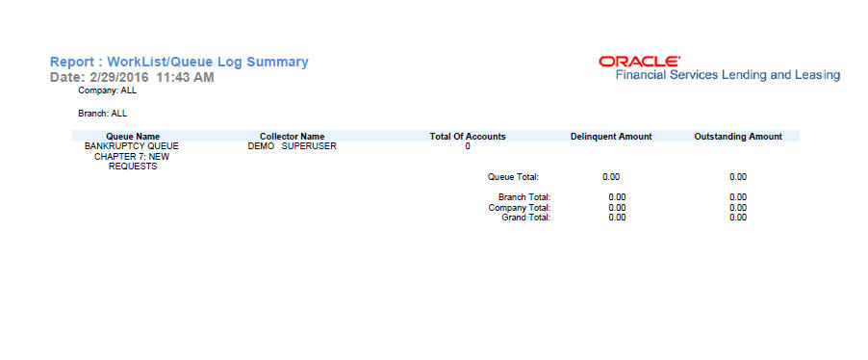This screenshot has width=868, height=360.
Task: Select the BANKRUPTCY QUEUE CHAPTER 7 queue name cell
Action: [132, 156]
